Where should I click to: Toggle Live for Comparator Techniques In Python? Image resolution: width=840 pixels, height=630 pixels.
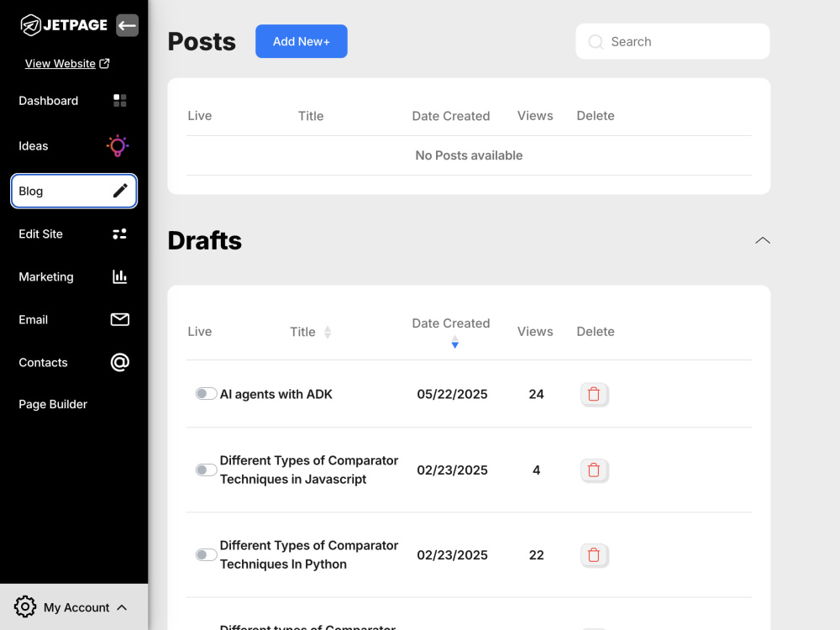pos(206,554)
